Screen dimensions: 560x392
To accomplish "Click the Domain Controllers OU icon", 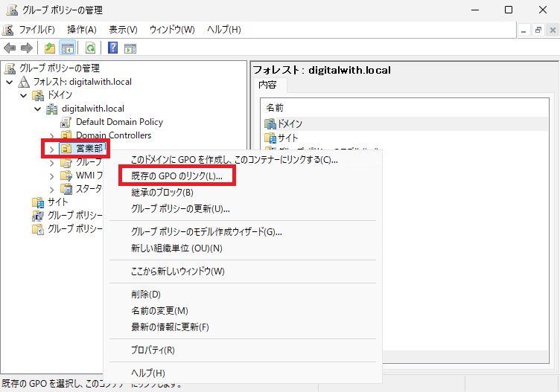I will tap(66, 135).
